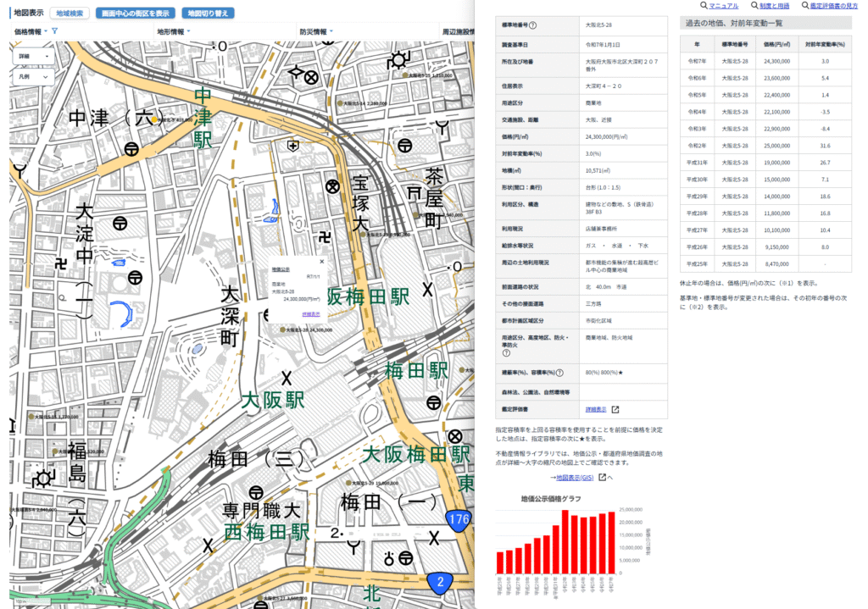Click help icon under 用途区分、高度地区、防火・準防火

click(x=506, y=353)
